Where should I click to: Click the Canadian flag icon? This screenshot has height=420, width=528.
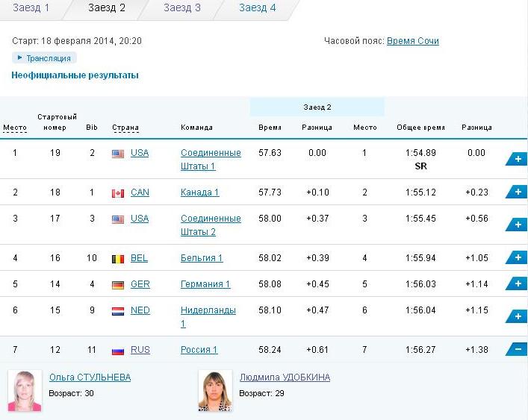pos(118,193)
